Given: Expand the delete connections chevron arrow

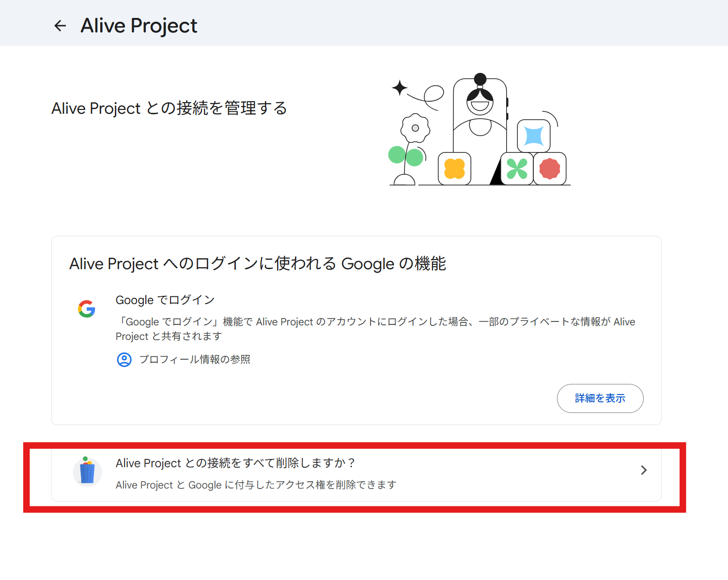Looking at the screenshot, I should click(644, 470).
